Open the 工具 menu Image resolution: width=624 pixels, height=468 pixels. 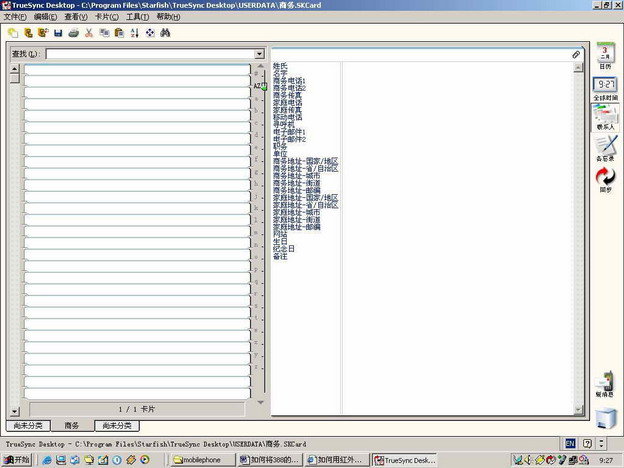click(137, 17)
